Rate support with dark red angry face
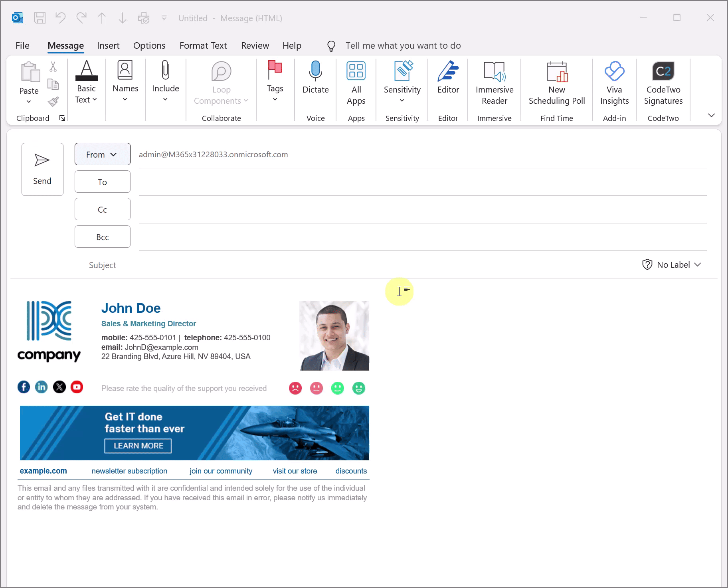The image size is (728, 588). (x=295, y=388)
